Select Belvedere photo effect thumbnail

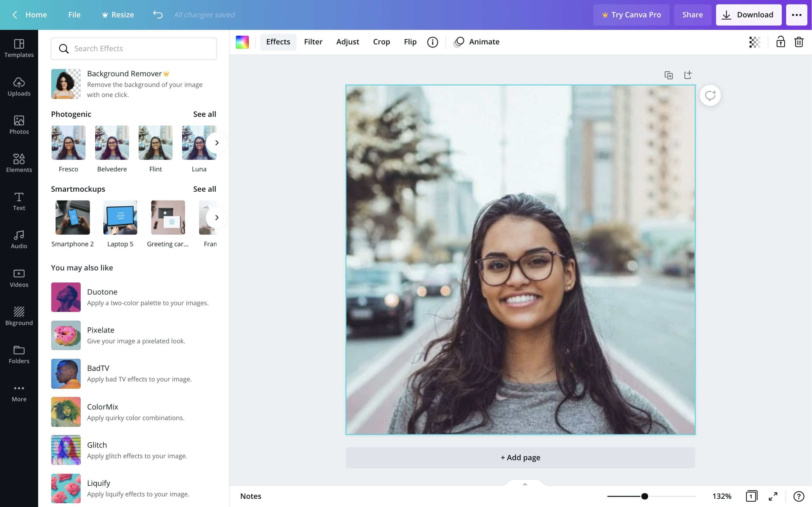pos(112,143)
